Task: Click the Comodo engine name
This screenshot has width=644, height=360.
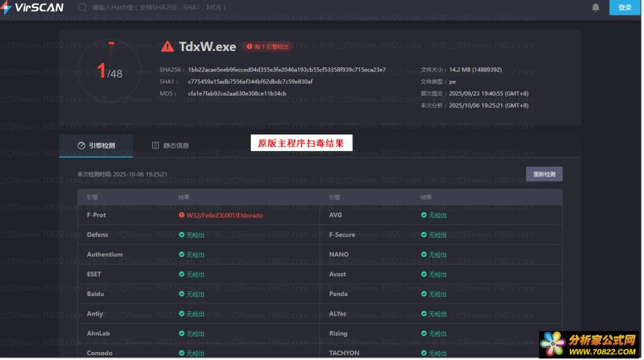Action: (x=99, y=353)
